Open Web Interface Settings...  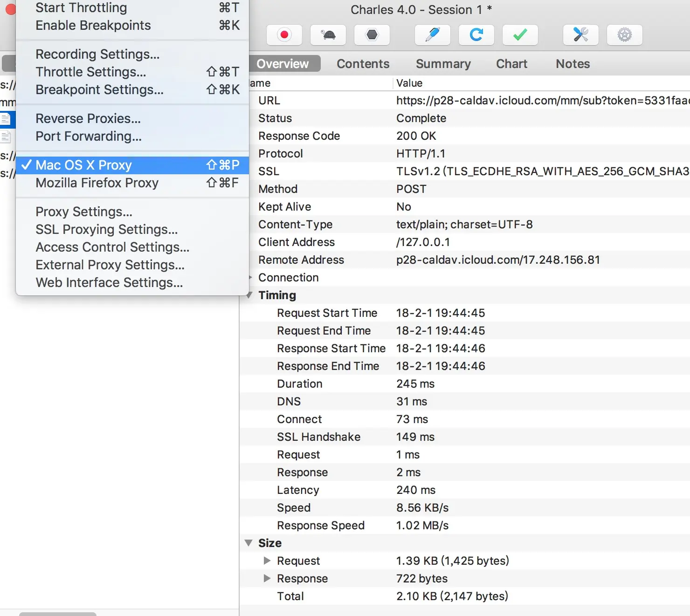coord(132,282)
